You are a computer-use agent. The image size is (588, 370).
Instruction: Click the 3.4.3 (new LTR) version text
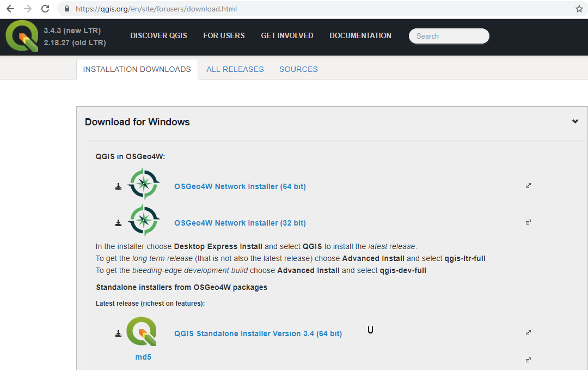pyautogui.click(x=72, y=31)
